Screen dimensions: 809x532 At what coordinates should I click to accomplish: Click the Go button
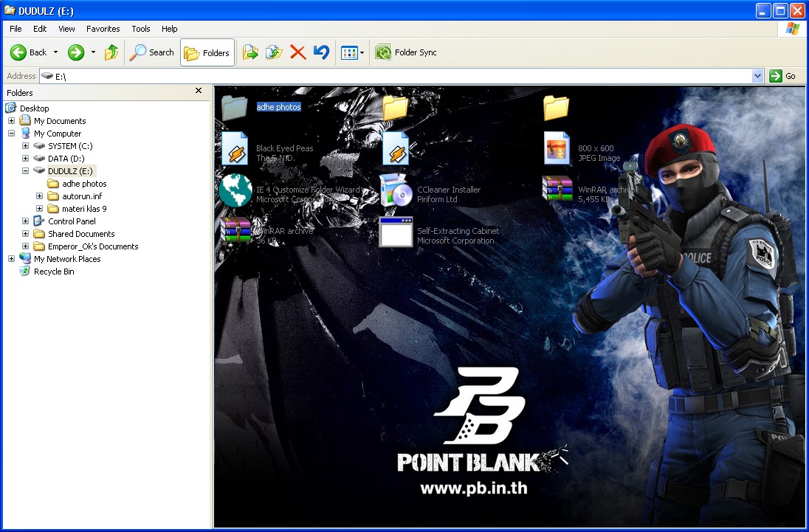point(782,76)
